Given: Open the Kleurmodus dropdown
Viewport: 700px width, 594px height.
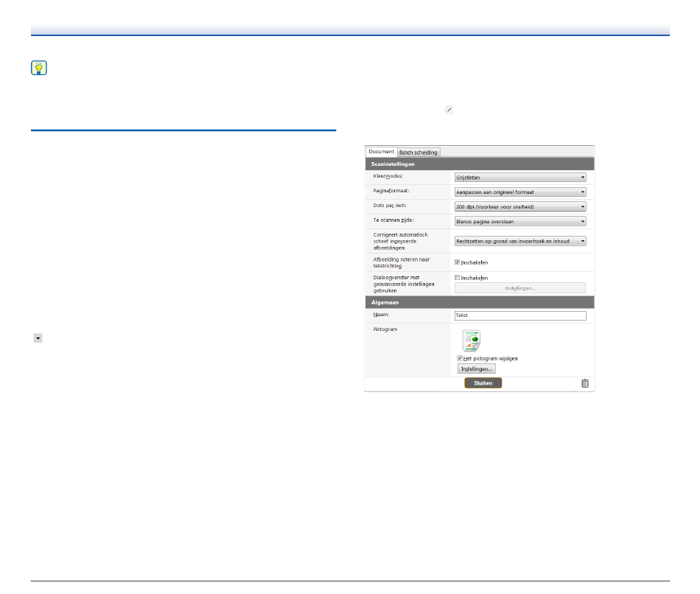Looking at the screenshot, I should click(520, 177).
